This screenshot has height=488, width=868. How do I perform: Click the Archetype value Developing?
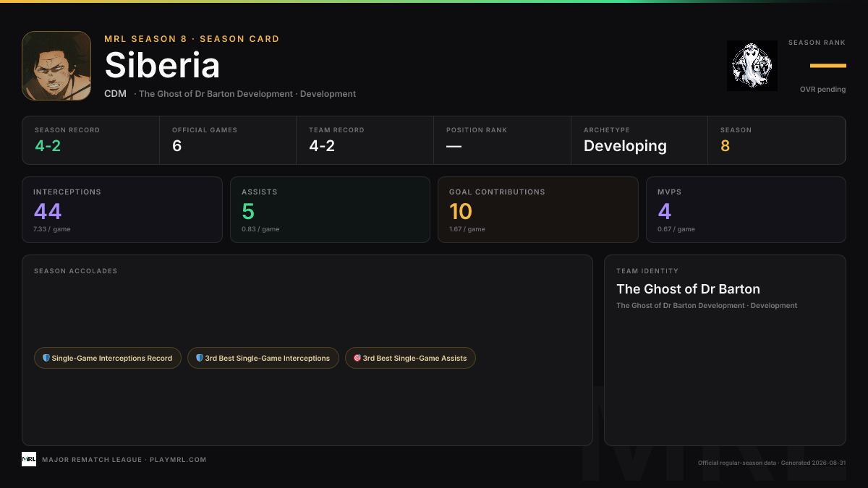(x=625, y=146)
